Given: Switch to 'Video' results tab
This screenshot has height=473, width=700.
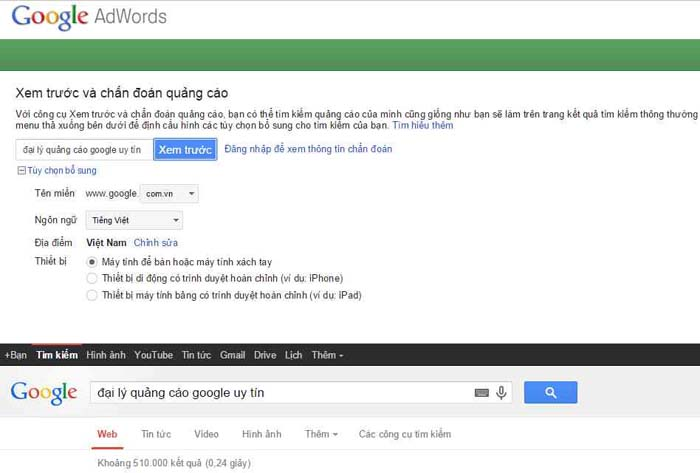Looking at the screenshot, I should (206, 434).
